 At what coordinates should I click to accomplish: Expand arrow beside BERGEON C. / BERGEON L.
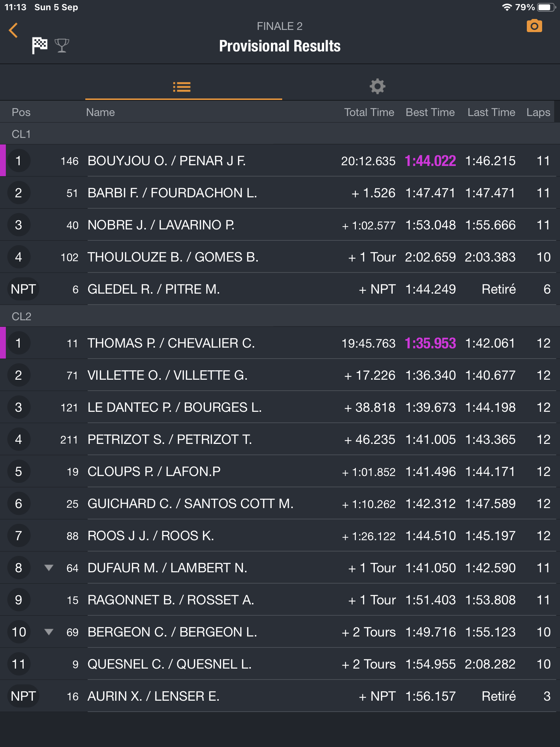[x=49, y=632]
